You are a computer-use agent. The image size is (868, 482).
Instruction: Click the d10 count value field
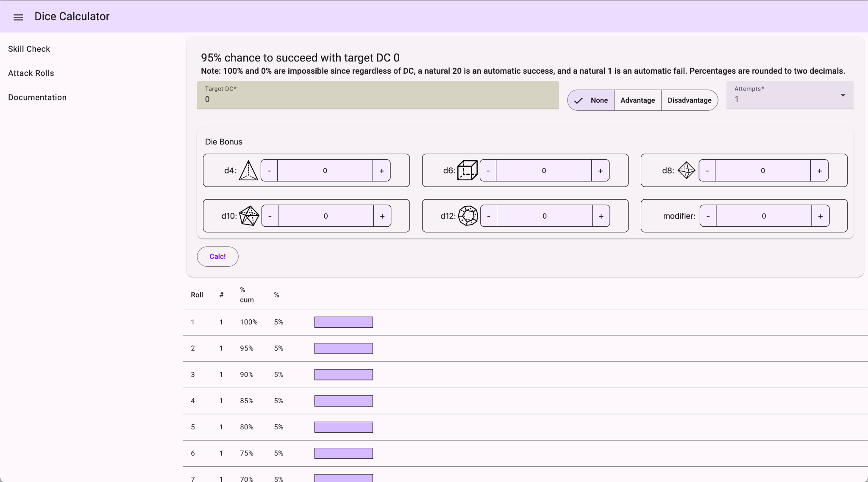pos(326,216)
